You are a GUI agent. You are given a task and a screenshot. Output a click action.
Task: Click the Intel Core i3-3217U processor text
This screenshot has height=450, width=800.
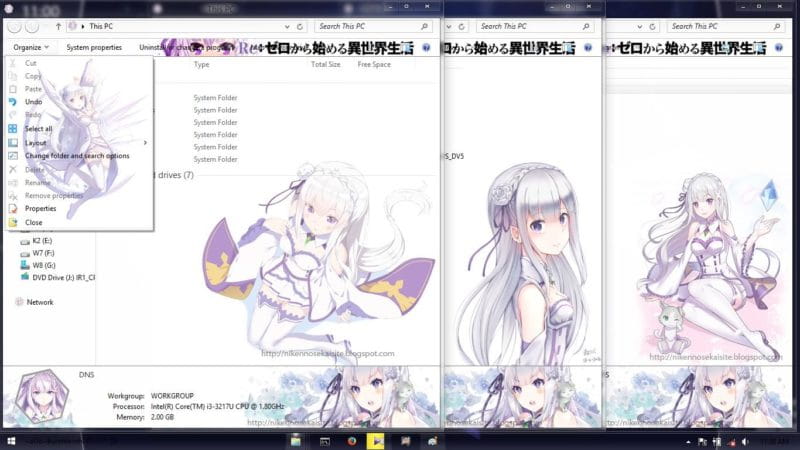coord(217,407)
